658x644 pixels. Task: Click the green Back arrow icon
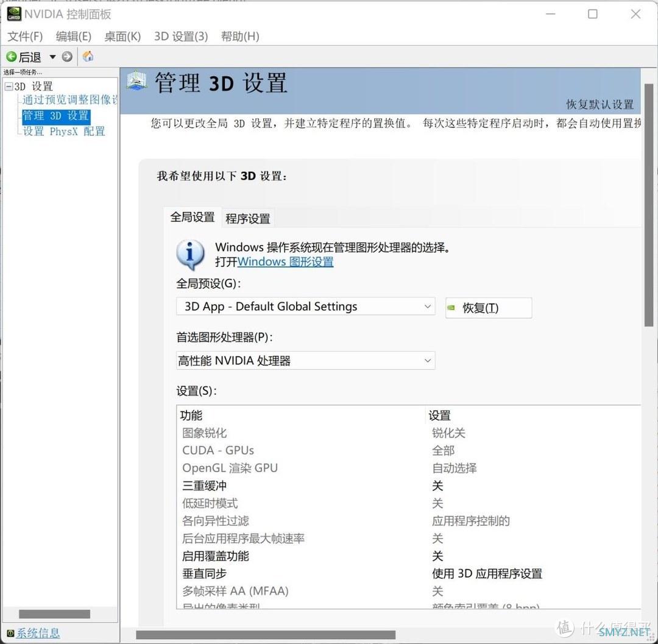(x=12, y=57)
